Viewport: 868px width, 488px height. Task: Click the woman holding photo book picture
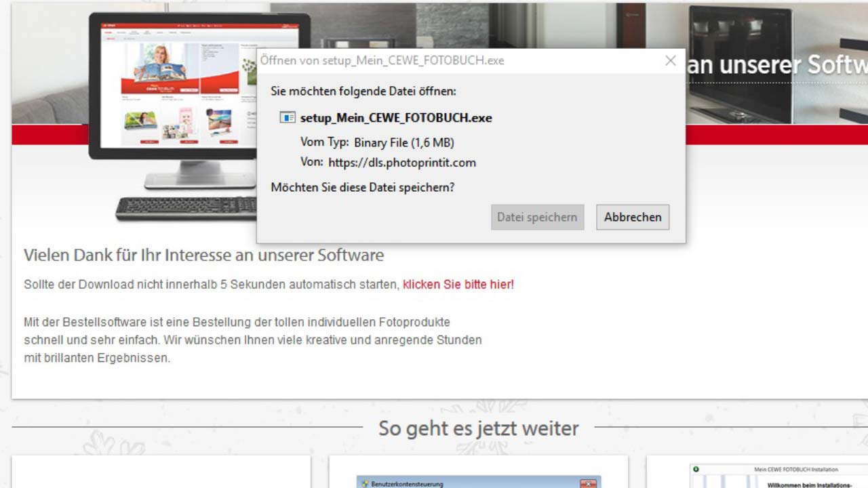(x=160, y=64)
